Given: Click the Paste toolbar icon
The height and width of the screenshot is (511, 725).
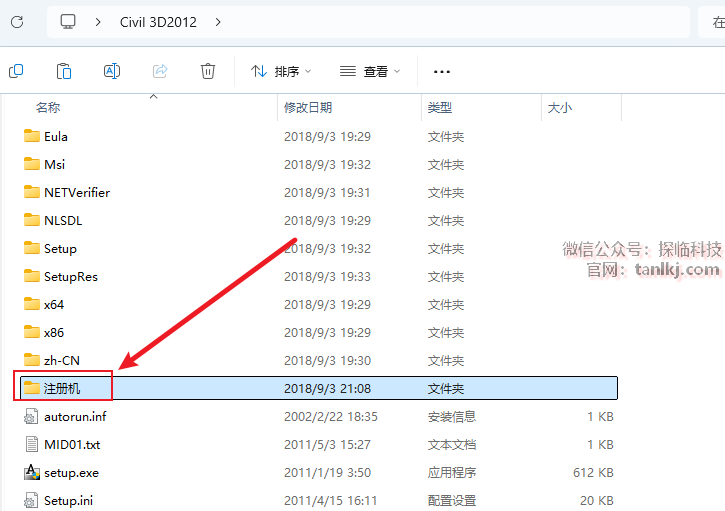Looking at the screenshot, I should coord(64,71).
